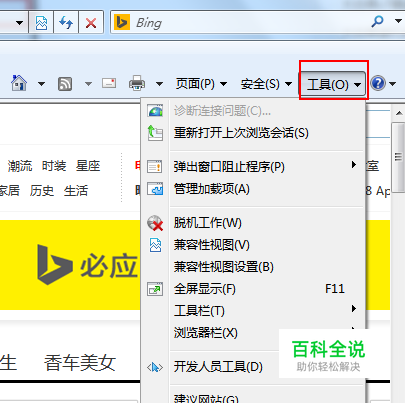Print the page with printer icon
This screenshot has height=403, width=405.
pyautogui.click(x=137, y=83)
